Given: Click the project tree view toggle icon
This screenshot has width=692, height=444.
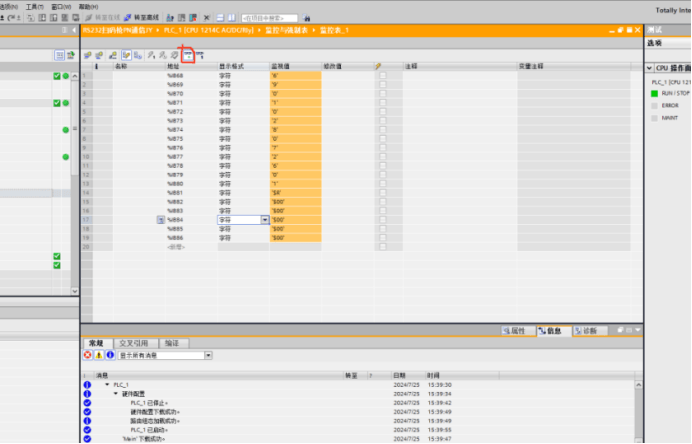Looking at the screenshot, I should (x=59, y=55).
